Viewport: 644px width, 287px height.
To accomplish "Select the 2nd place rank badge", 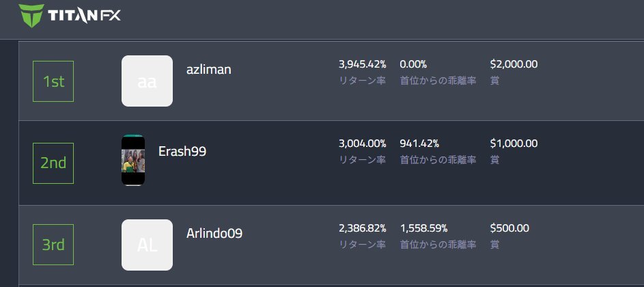I will (53, 163).
